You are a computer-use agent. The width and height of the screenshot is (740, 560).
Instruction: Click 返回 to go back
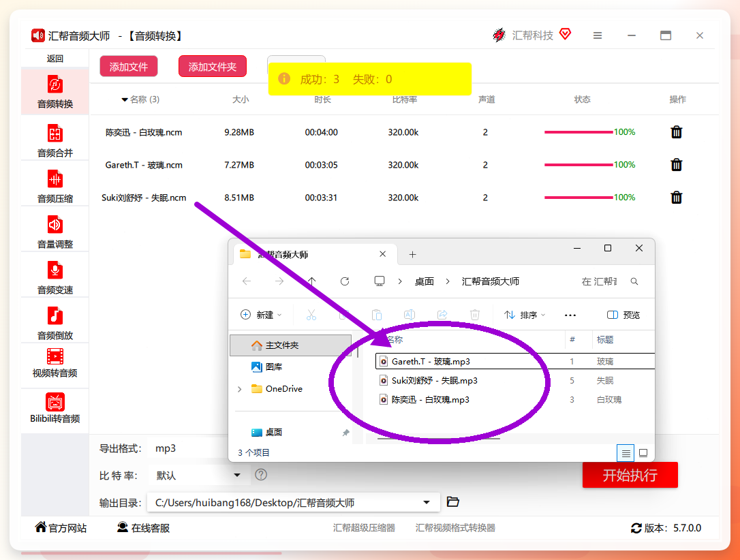coord(55,59)
